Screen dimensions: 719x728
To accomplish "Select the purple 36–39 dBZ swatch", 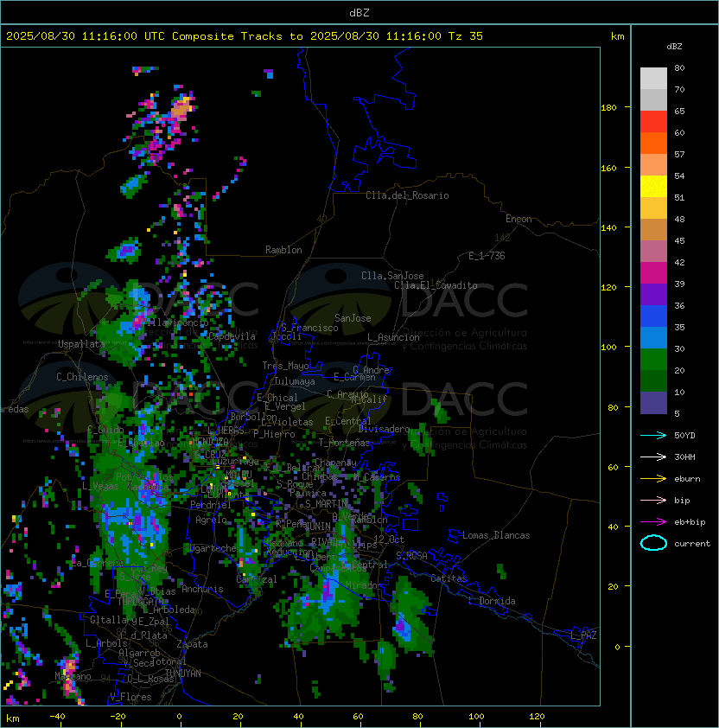I will [x=653, y=294].
